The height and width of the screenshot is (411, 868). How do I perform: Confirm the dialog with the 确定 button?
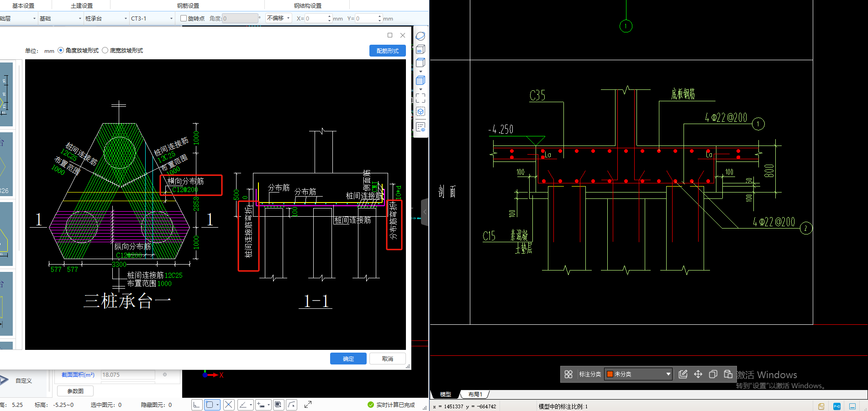click(x=348, y=359)
